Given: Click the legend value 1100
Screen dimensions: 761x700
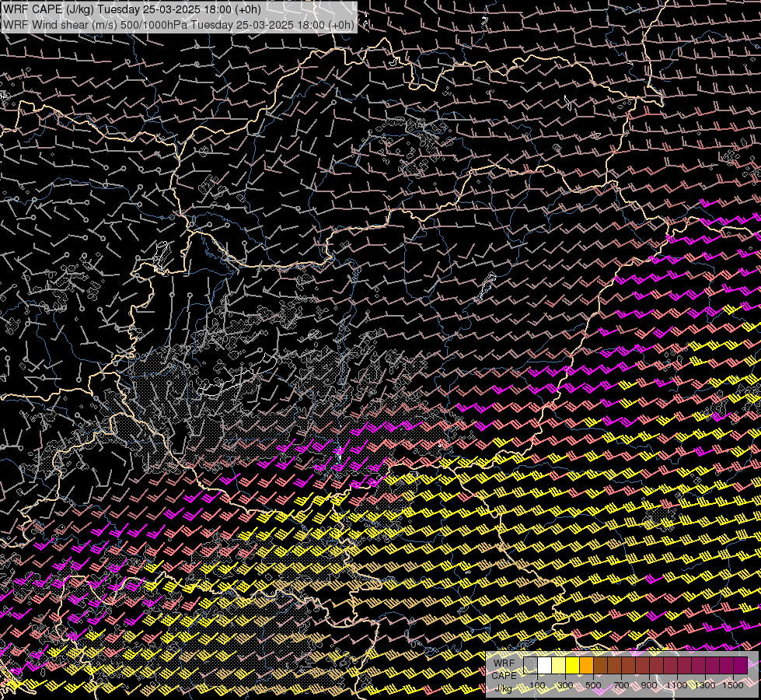Looking at the screenshot, I should (677, 685).
